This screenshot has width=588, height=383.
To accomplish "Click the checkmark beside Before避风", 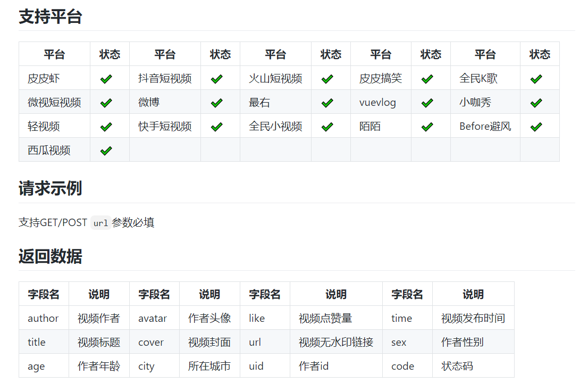I will pyautogui.click(x=536, y=127).
